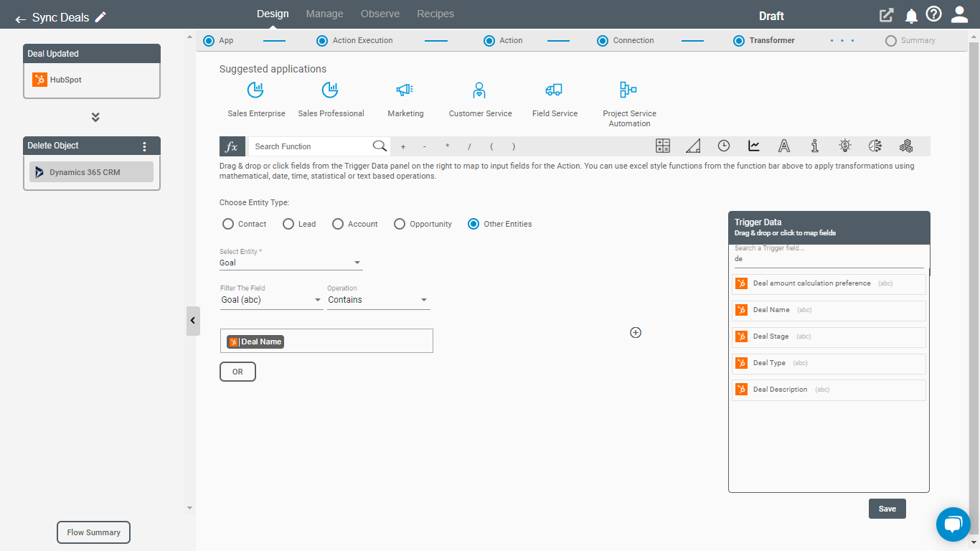Click the Search Function input

click(311, 146)
